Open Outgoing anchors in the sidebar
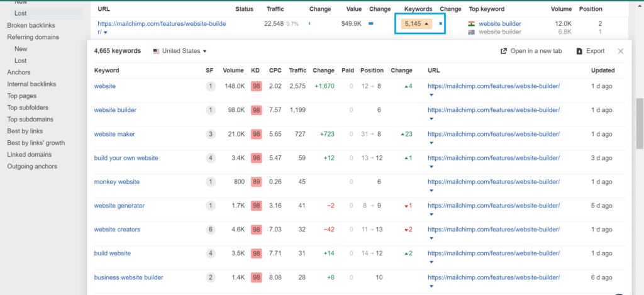Viewport: 644px width, 295px height. click(x=32, y=167)
